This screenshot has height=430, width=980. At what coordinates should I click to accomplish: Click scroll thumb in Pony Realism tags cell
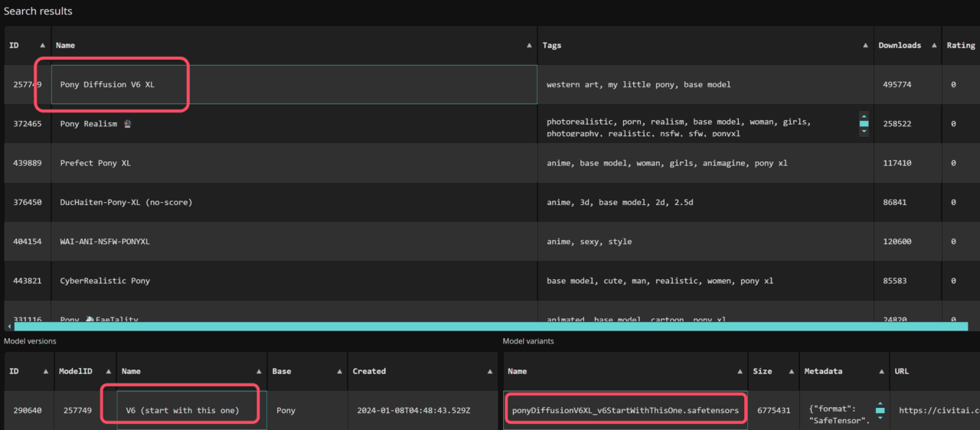tap(864, 123)
